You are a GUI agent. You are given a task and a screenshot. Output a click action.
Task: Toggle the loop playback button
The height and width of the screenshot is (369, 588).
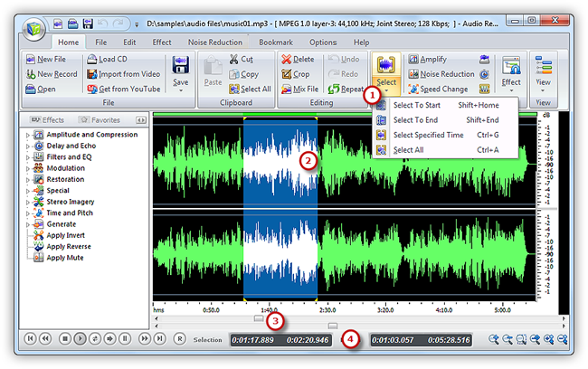point(95,339)
